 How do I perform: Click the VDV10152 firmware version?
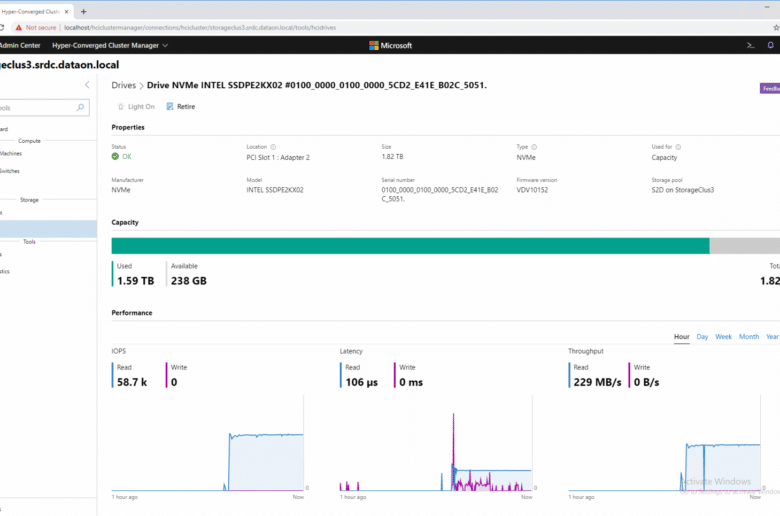(x=532, y=190)
